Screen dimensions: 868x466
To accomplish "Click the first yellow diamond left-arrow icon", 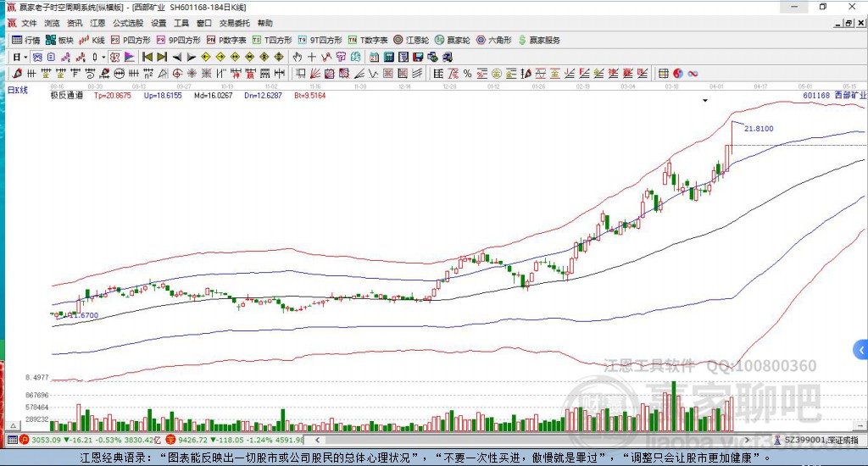I will pos(205,57).
